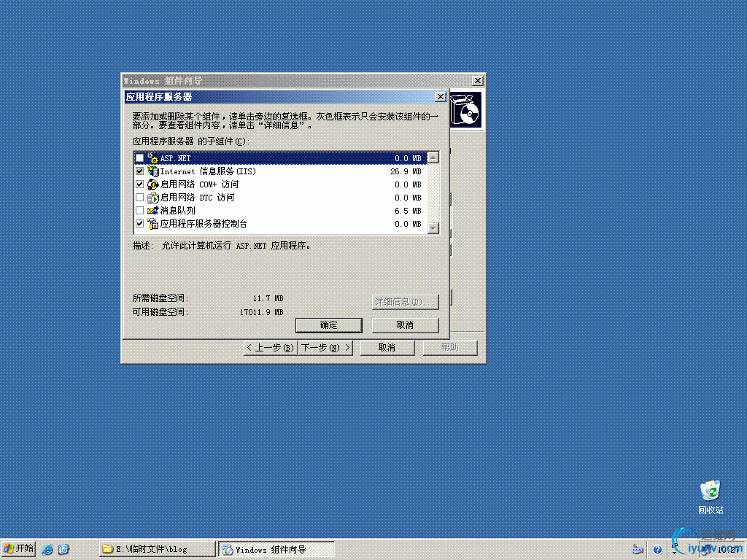The height and width of the screenshot is (560, 747).
Task: Uncheck the Internet 信息服务(IIS) checkbox
Action: click(x=139, y=171)
